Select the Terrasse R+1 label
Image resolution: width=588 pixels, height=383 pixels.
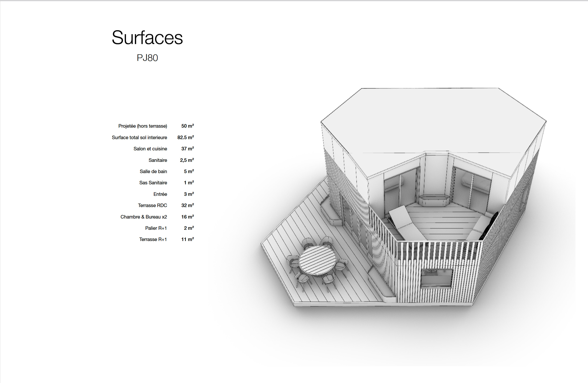(153, 239)
